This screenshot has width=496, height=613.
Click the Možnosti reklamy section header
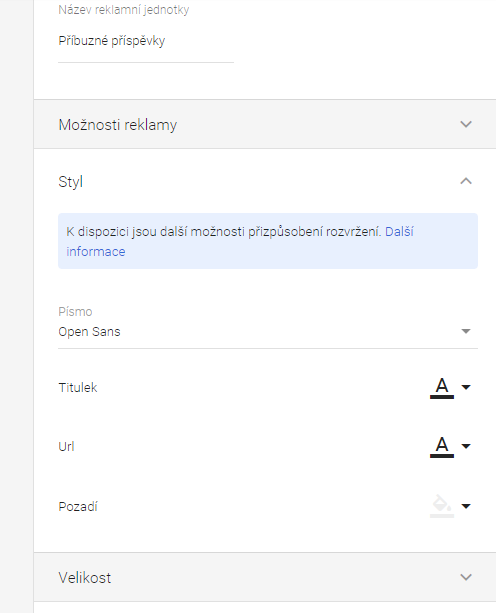265,124
